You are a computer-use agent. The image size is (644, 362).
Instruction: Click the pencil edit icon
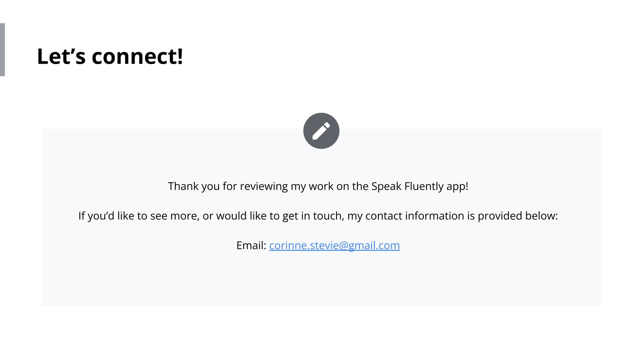(x=321, y=131)
